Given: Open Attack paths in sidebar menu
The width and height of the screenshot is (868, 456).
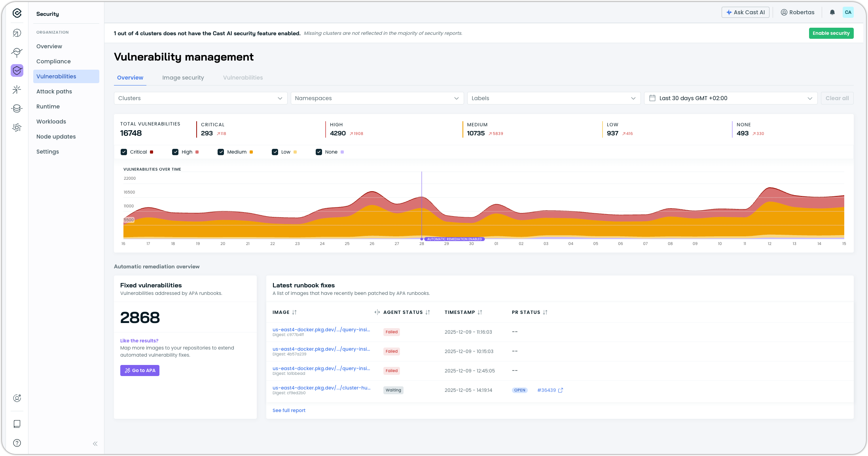Looking at the screenshot, I should pyautogui.click(x=54, y=91).
